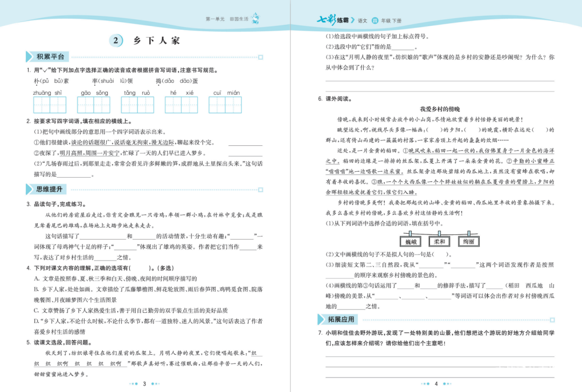582x392 pixels.
Task: Select option D about 独特、迷人的风景
Action: [x=148, y=326]
